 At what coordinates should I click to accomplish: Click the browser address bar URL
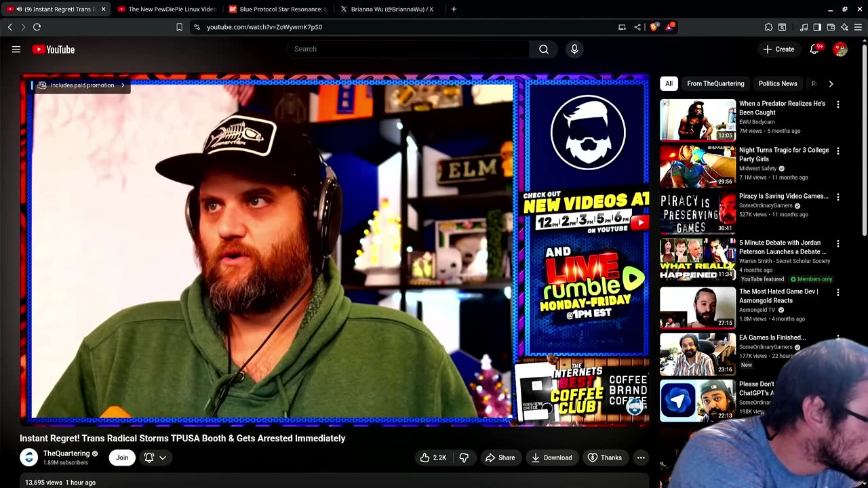264,27
